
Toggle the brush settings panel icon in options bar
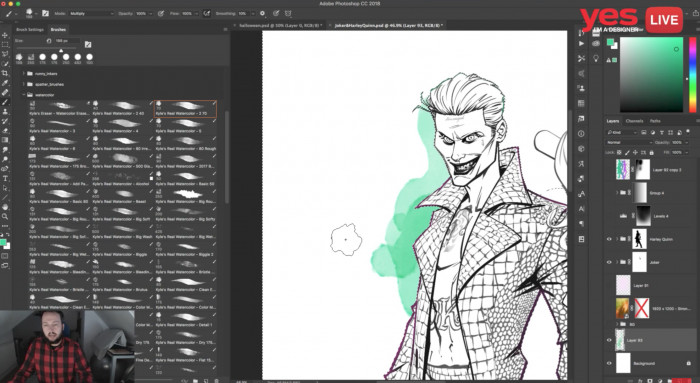[x=45, y=13]
